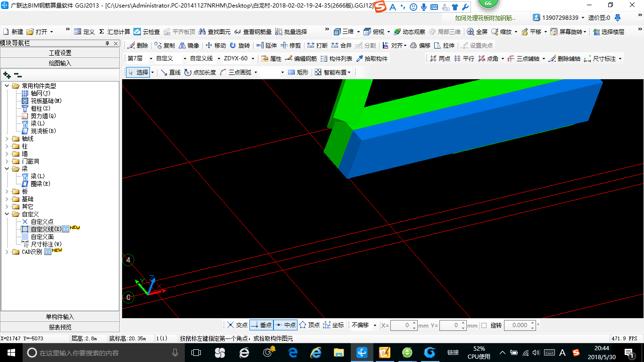This screenshot has width=644, height=362.
Task: Check the 旋转 rotation checkbox
Action: (x=484, y=325)
